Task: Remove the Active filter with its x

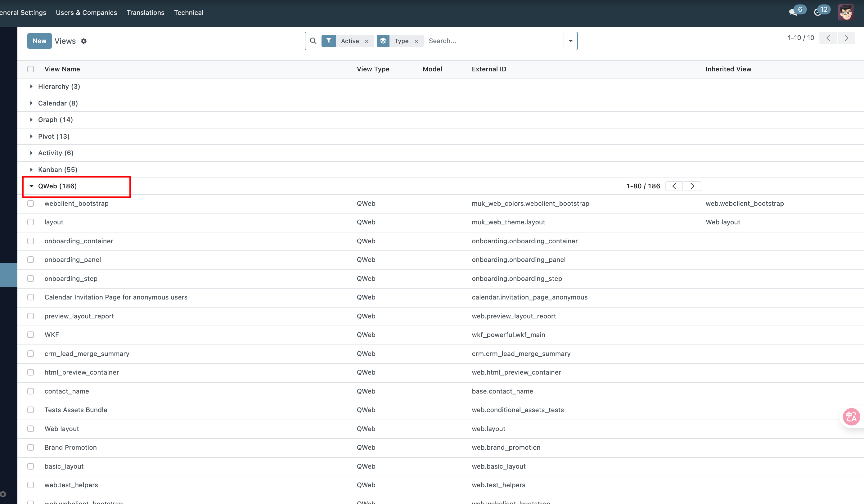Action: 367,41
